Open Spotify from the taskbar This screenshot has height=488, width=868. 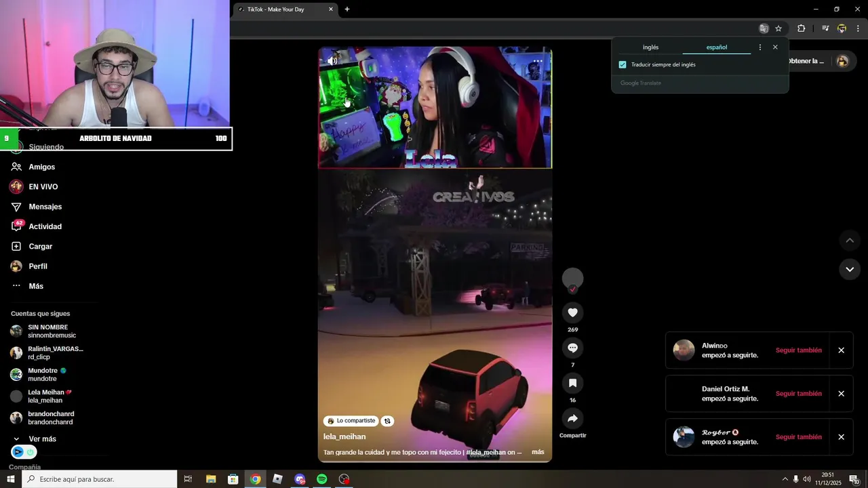322,479
